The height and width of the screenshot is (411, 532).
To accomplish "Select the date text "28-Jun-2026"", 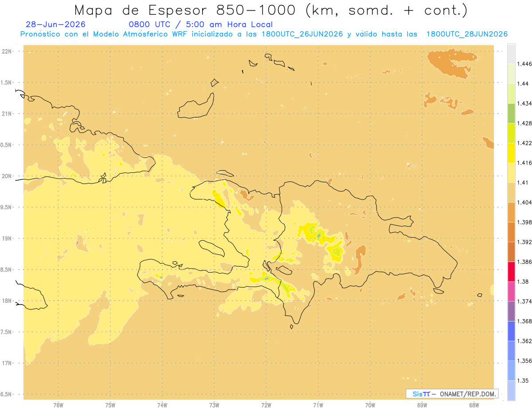I will click(56, 25).
